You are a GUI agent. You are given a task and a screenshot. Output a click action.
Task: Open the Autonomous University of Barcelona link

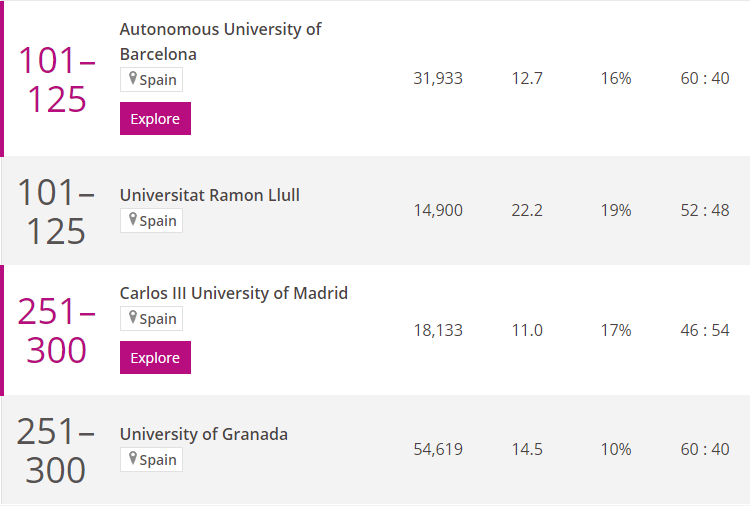[x=220, y=42]
